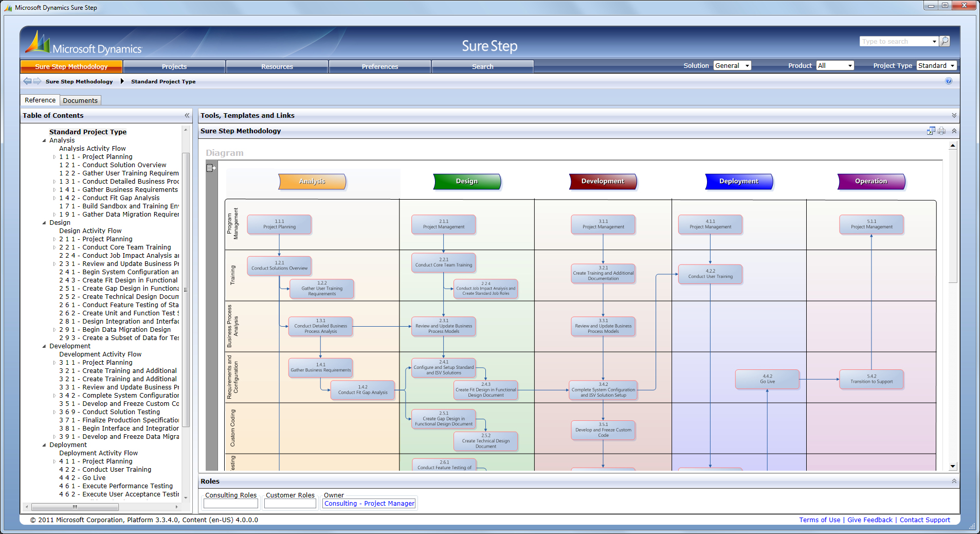
Task: Click the 2.5.2 Create Technical Design Document box
Action: tap(486, 441)
